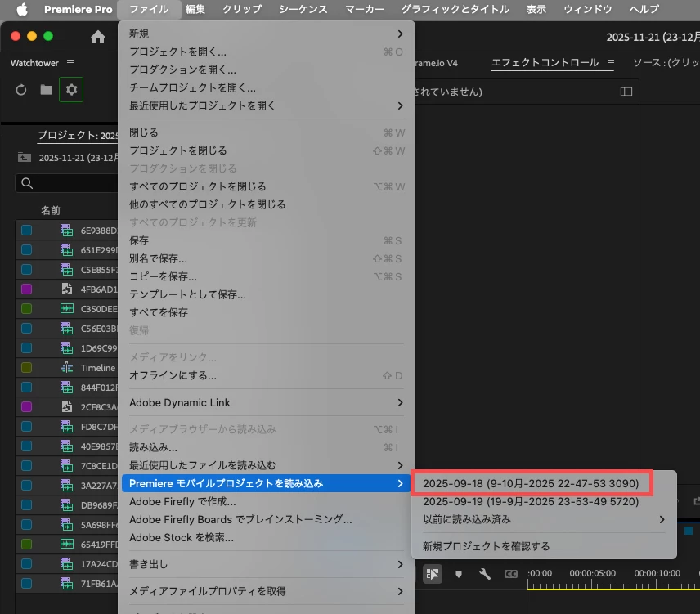The image size is (700, 614).
Task: Click green label swatch of C350DEE item
Action: point(27,308)
